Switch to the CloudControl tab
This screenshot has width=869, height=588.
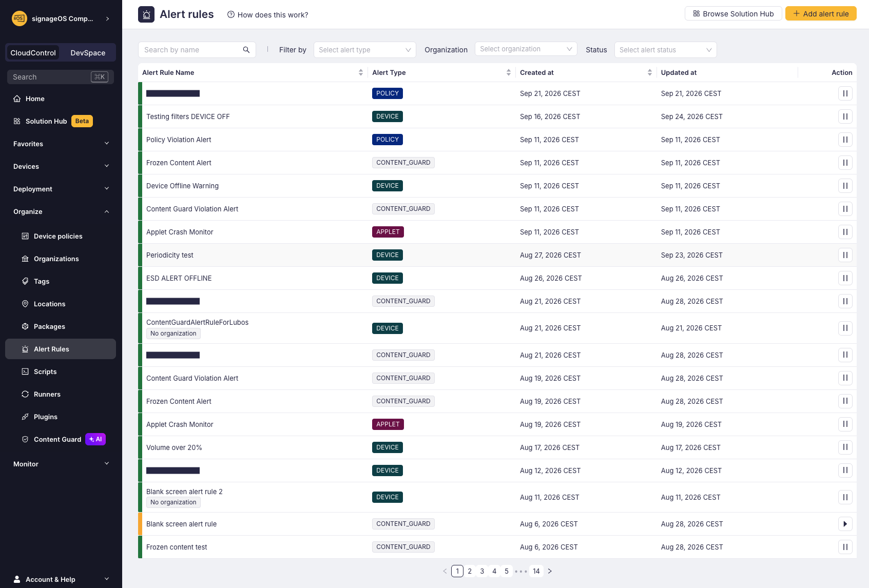click(x=33, y=53)
